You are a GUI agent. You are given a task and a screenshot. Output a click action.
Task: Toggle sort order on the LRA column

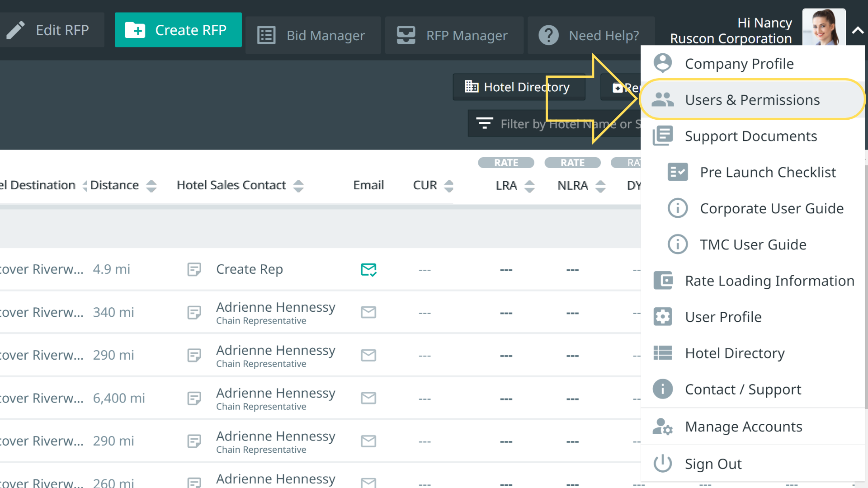tap(529, 186)
